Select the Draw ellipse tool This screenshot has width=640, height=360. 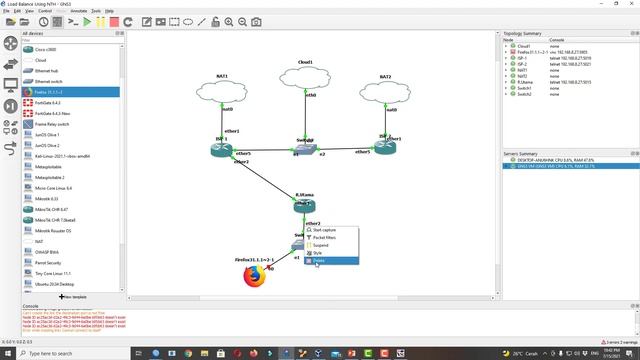(x=188, y=22)
